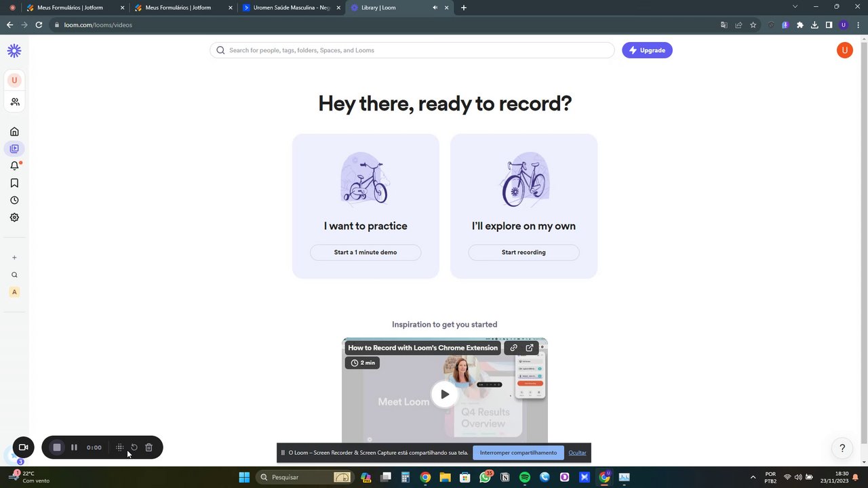The image size is (868, 488).
Task: Open the Settings gear in the sidebar
Action: tap(14, 218)
